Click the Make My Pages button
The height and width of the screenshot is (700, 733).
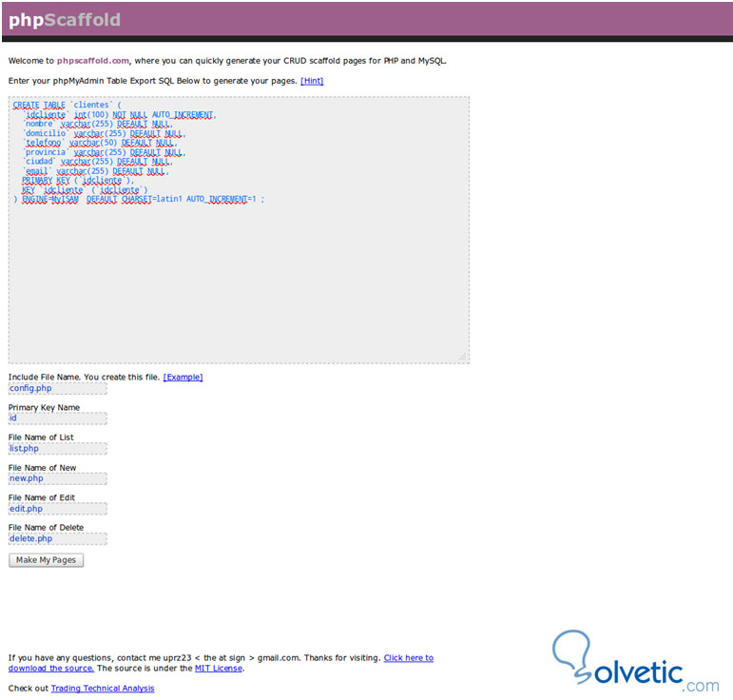pos(46,560)
